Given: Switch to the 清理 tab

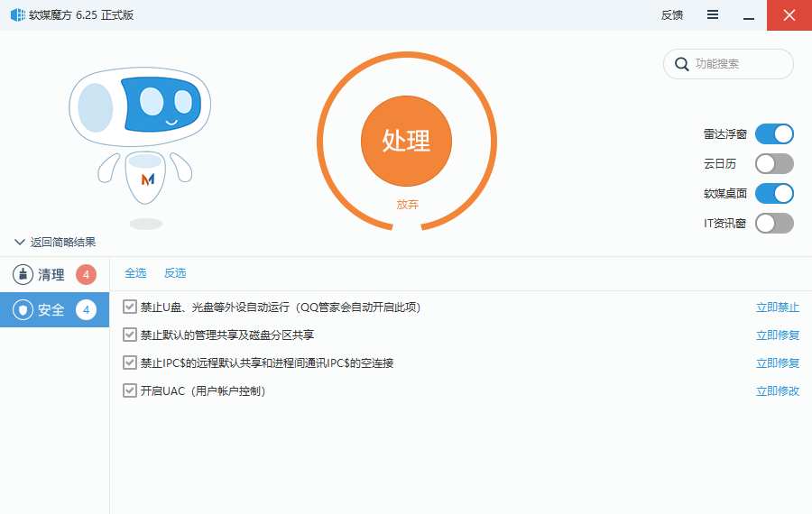Looking at the screenshot, I should (54, 274).
